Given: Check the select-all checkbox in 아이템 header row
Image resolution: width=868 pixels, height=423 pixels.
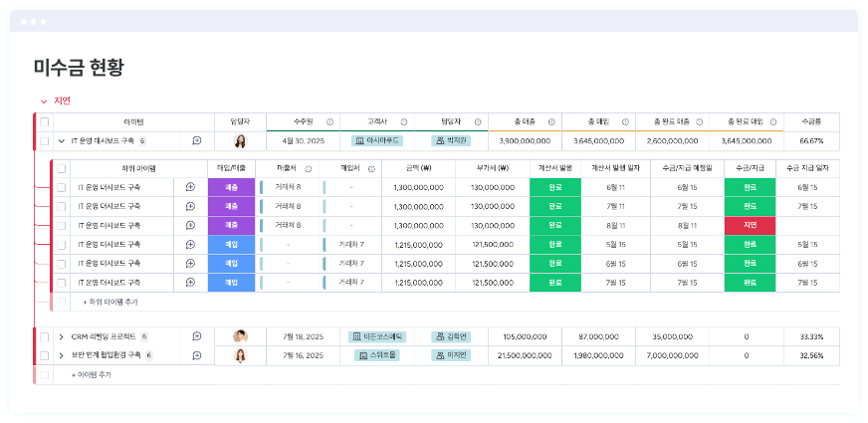Looking at the screenshot, I should [x=44, y=121].
